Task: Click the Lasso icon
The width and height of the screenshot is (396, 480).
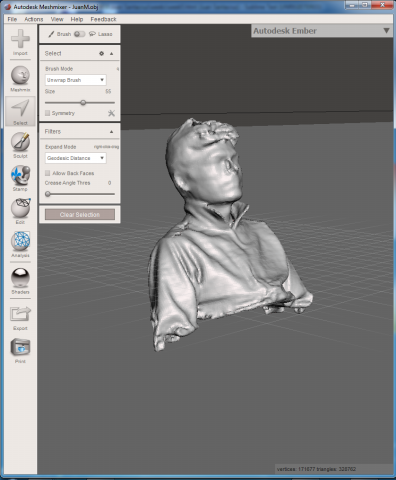Action: [92, 34]
